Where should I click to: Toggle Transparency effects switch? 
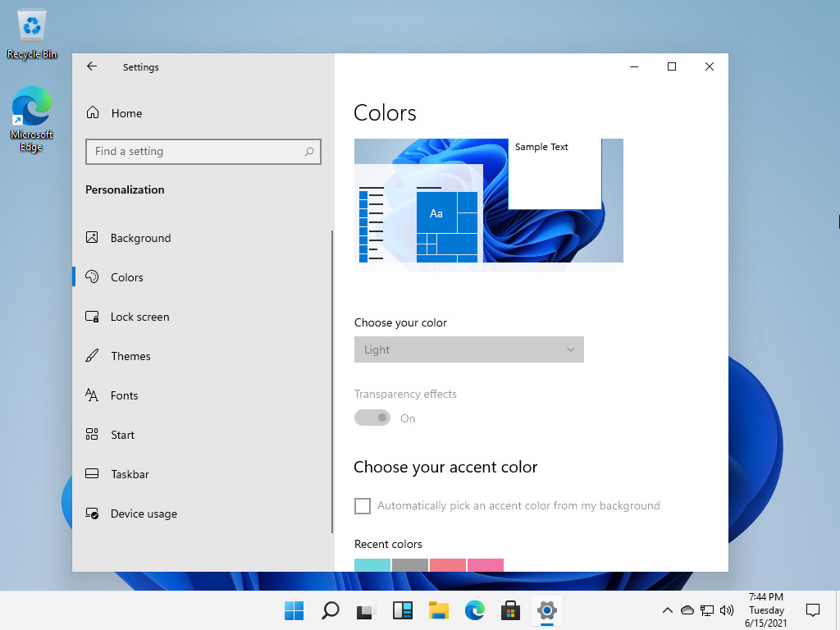(x=372, y=418)
